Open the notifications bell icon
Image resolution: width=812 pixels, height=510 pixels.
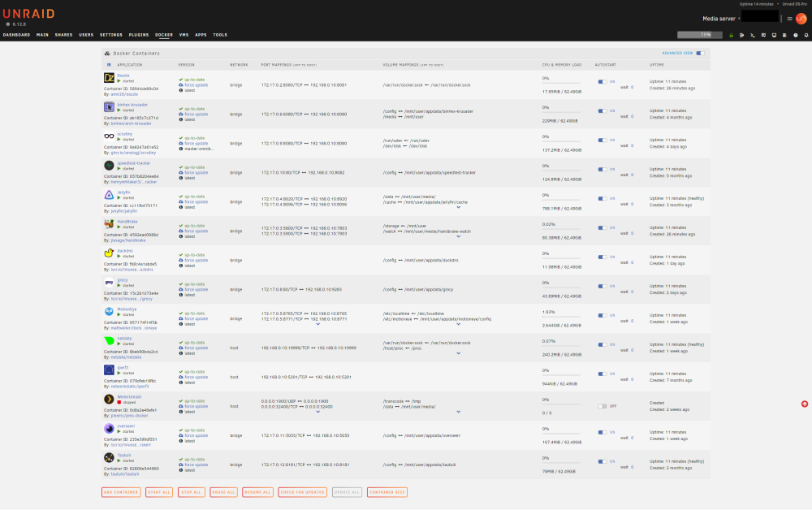pos(806,35)
